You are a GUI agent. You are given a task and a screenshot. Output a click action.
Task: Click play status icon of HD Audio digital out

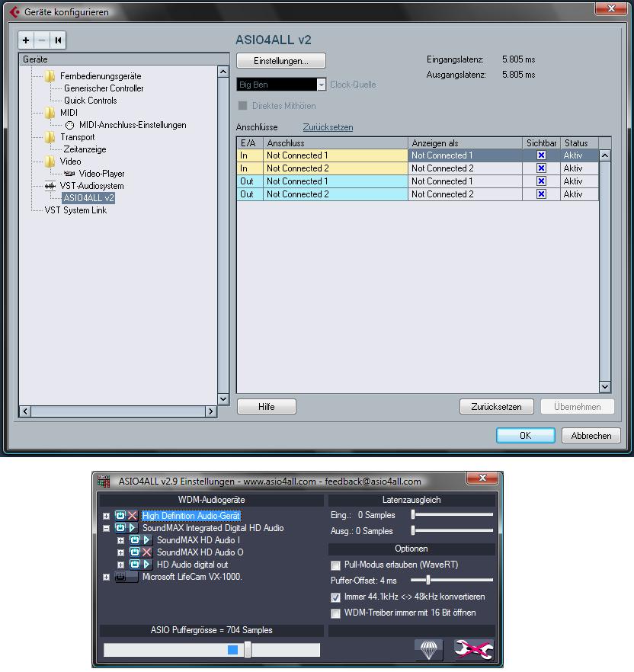click(146, 565)
